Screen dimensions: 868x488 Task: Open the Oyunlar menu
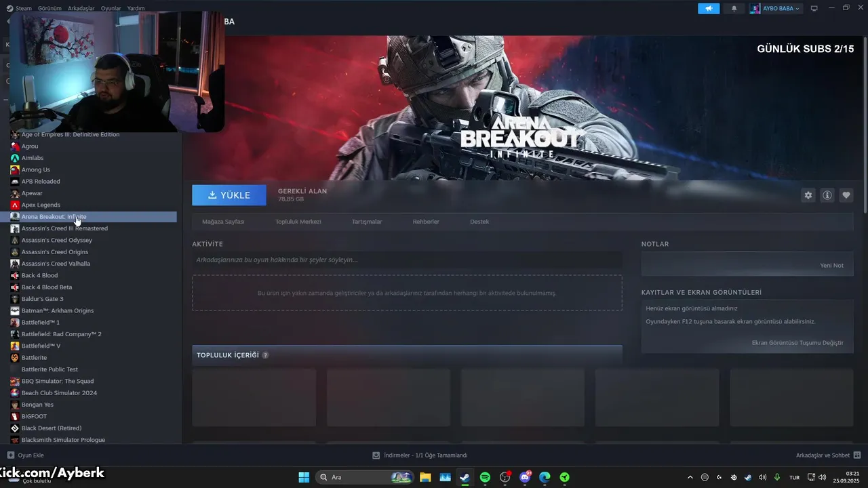click(x=111, y=8)
